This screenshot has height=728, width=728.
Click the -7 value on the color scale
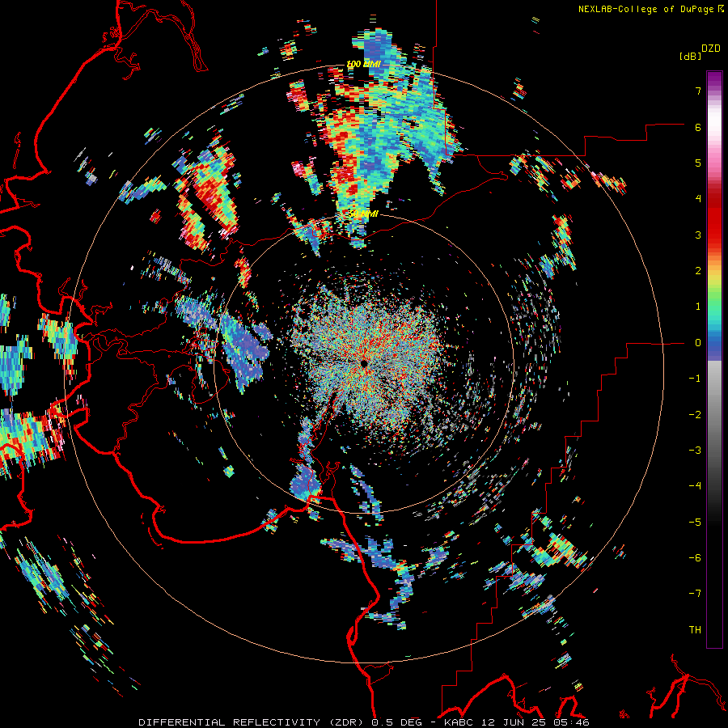(695, 594)
